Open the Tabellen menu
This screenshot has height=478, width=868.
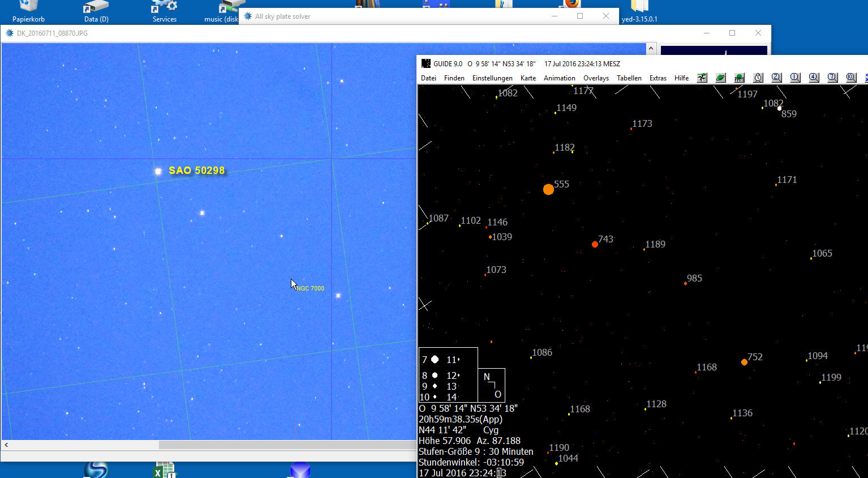pos(629,78)
